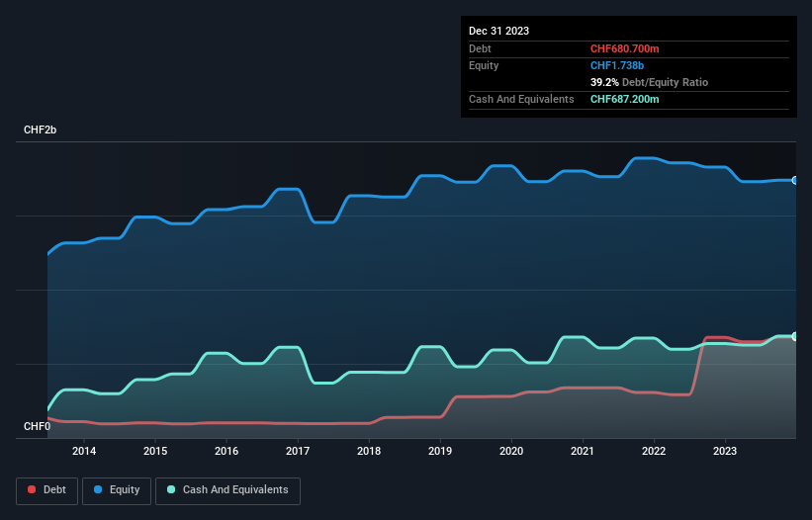
Task: Click the CHF680.700m debt value
Action: [624, 48]
